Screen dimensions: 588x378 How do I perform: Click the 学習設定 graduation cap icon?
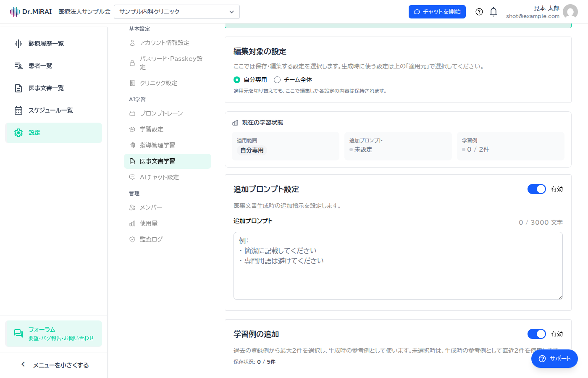pos(132,129)
